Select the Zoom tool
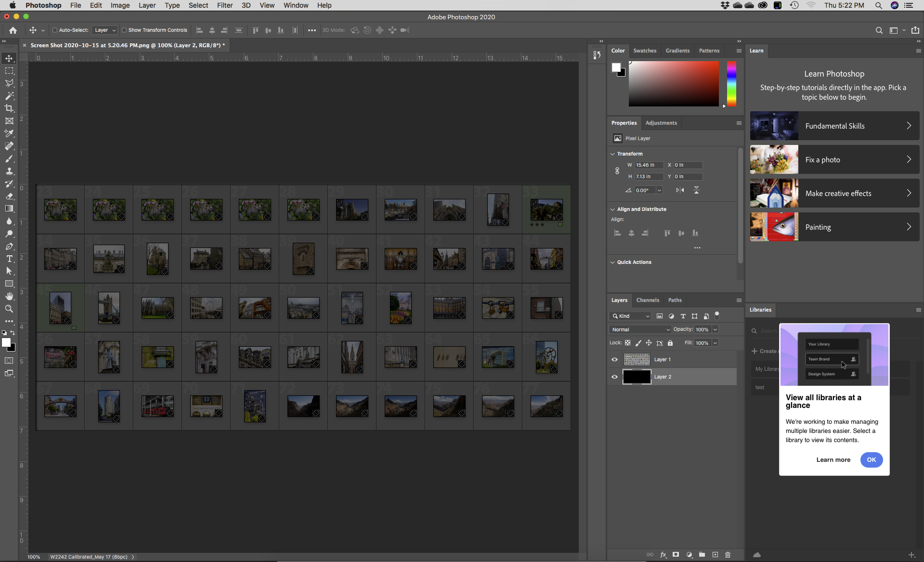Image resolution: width=924 pixels, height=562 pixels. point(9,309)
